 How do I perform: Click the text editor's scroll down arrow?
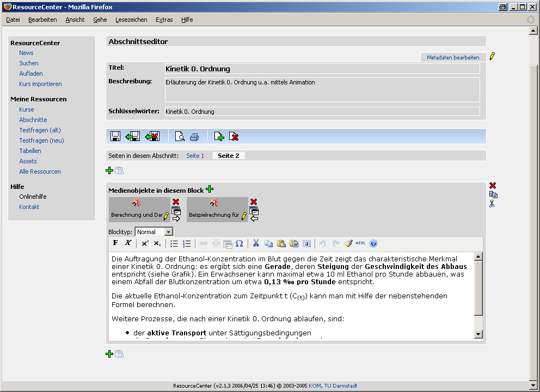[x=478, y=334]
